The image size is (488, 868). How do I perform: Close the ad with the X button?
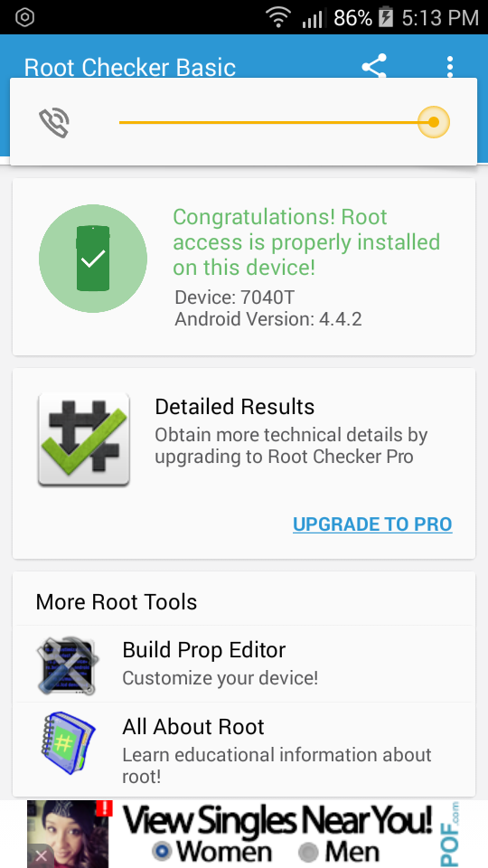(41, 856)
